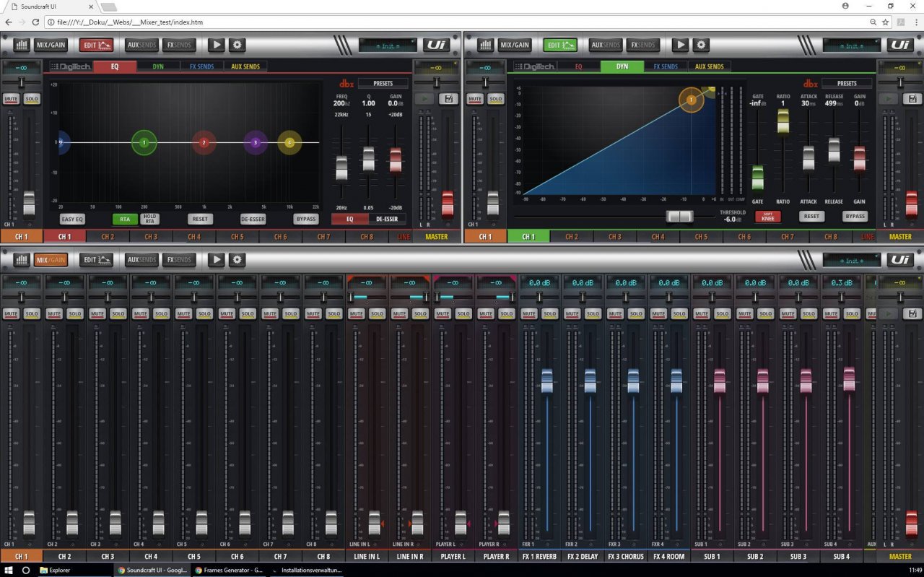Open MIX/GAIN view in EQ panel

[x=51, y=45]
